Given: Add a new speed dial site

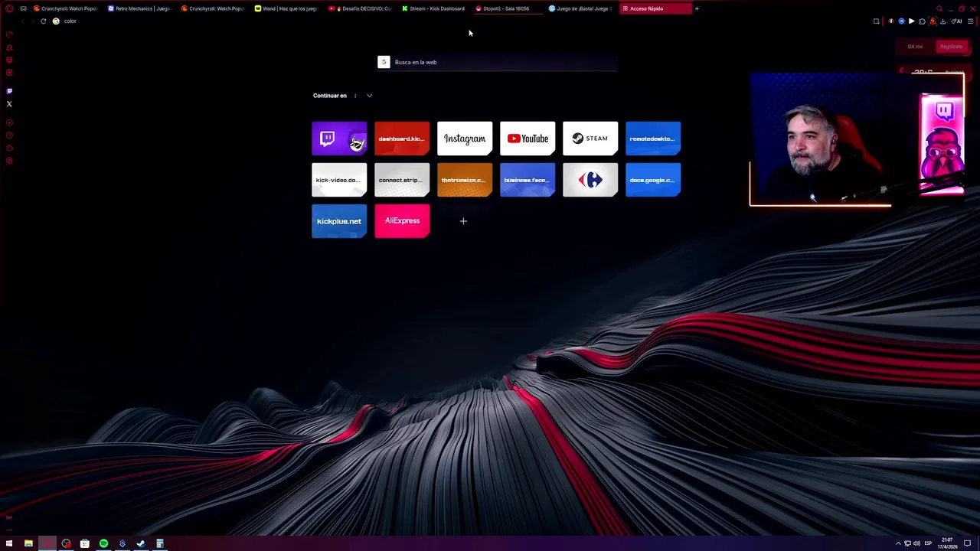Looking at the screenshot, I should tap(463, 221).
